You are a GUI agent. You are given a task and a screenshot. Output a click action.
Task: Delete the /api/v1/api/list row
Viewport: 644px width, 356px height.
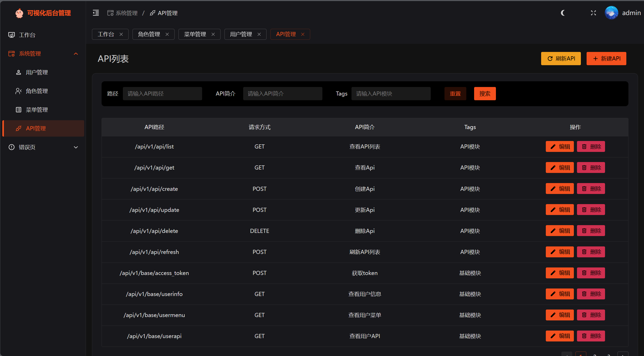coord(591,147)
